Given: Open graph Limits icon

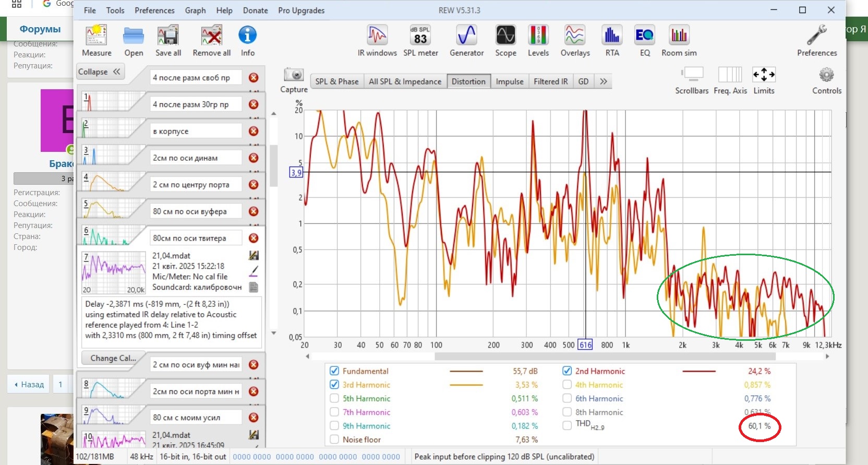Looking at the screenshot, I should (764, 75).
